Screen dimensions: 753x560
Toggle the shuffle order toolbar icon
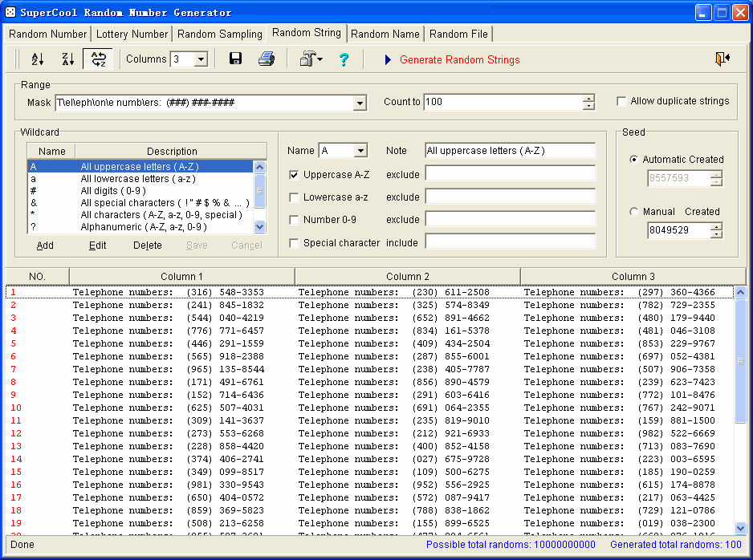coord(98,59)
